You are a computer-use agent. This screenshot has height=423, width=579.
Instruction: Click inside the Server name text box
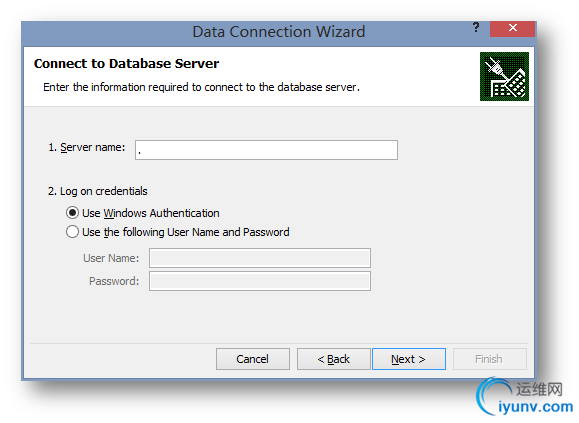coord(266,150)
